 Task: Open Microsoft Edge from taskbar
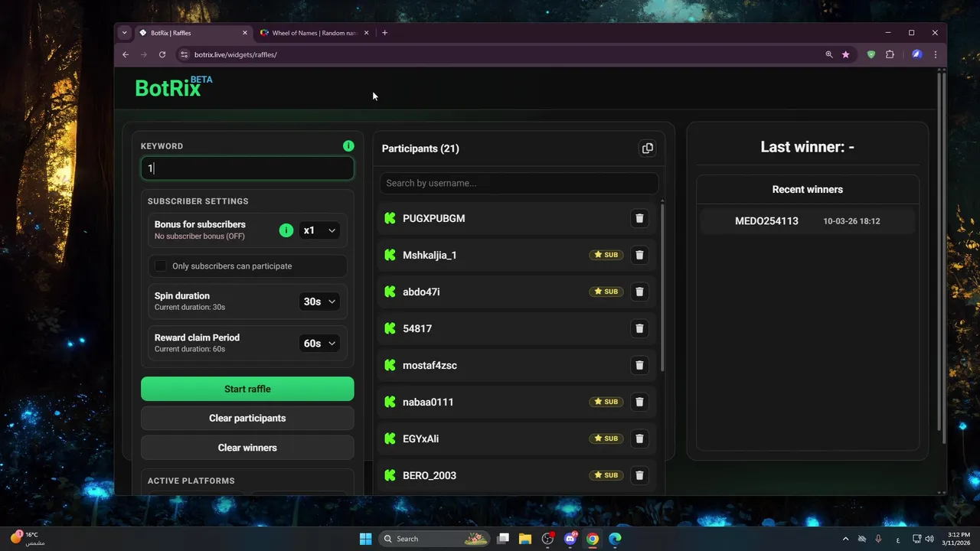coord(615,539)
